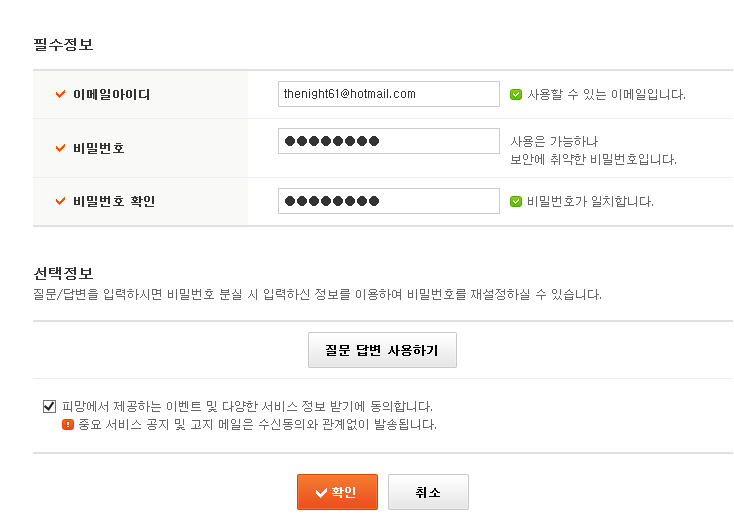Click the 질문 답변 사용하기 button
Image resolution: width=734 pixels, height=532 pixels.
point(382,350)
